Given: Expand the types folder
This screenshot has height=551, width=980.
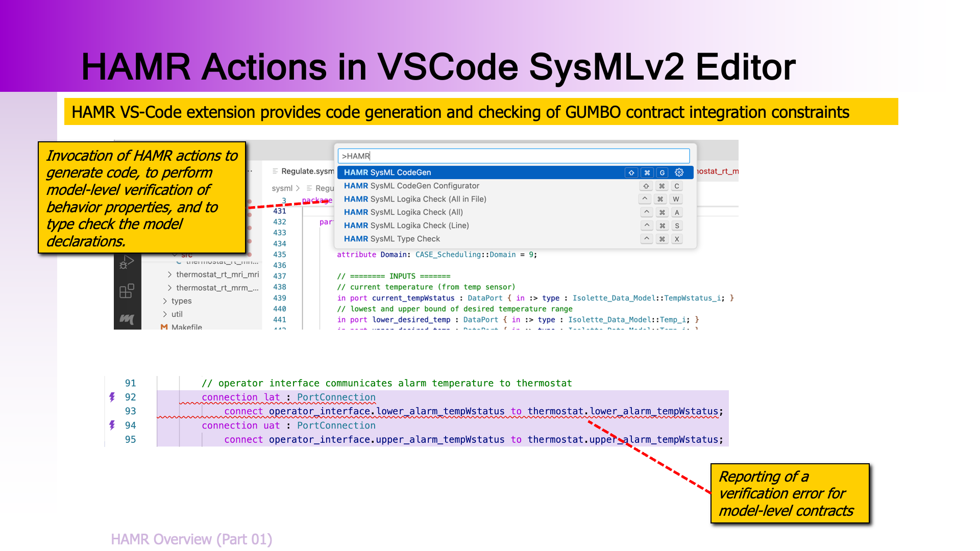Looking at the screenshot, I should tap(165, 301).
